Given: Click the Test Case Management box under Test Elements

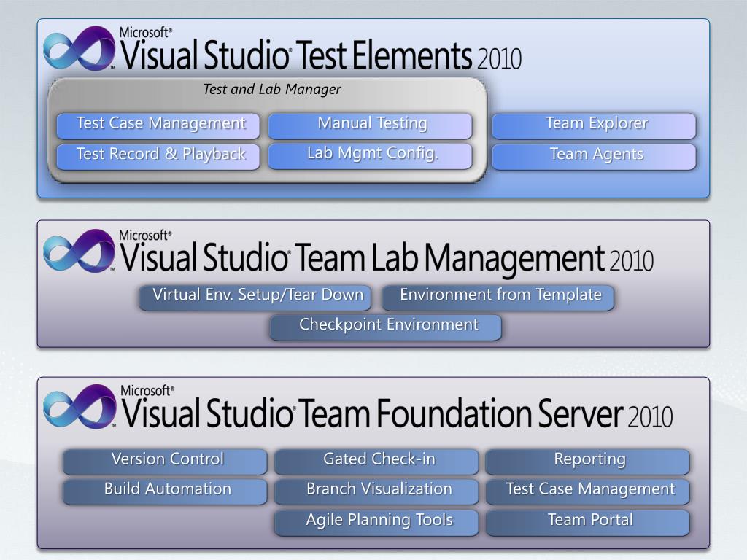Looking at the screenshot, I should [158, 125].
